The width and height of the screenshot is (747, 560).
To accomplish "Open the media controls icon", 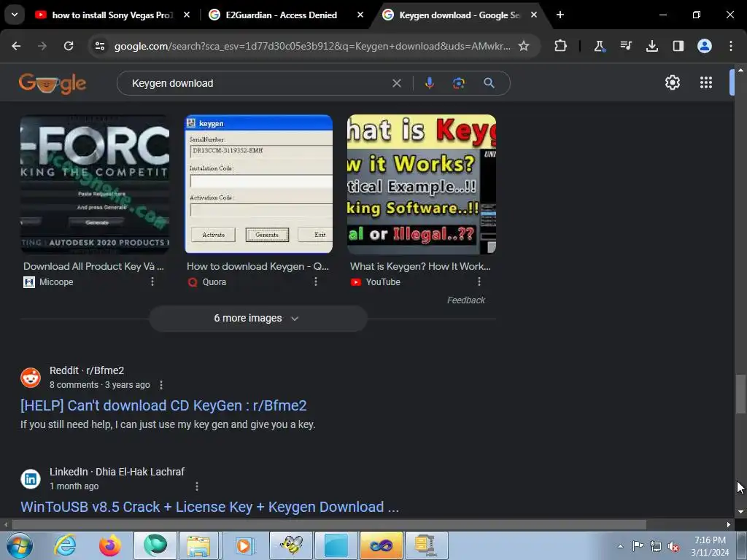I will tap(625, 46).
